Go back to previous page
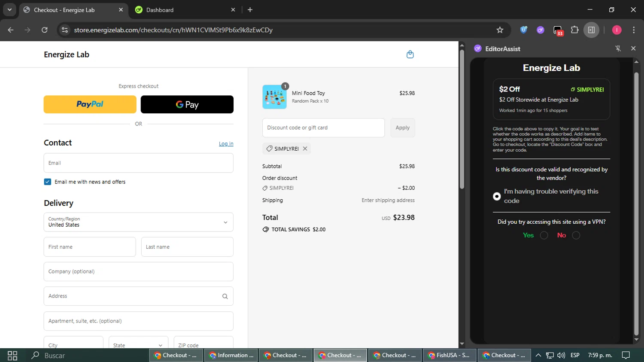 click(x=11, y=30)
